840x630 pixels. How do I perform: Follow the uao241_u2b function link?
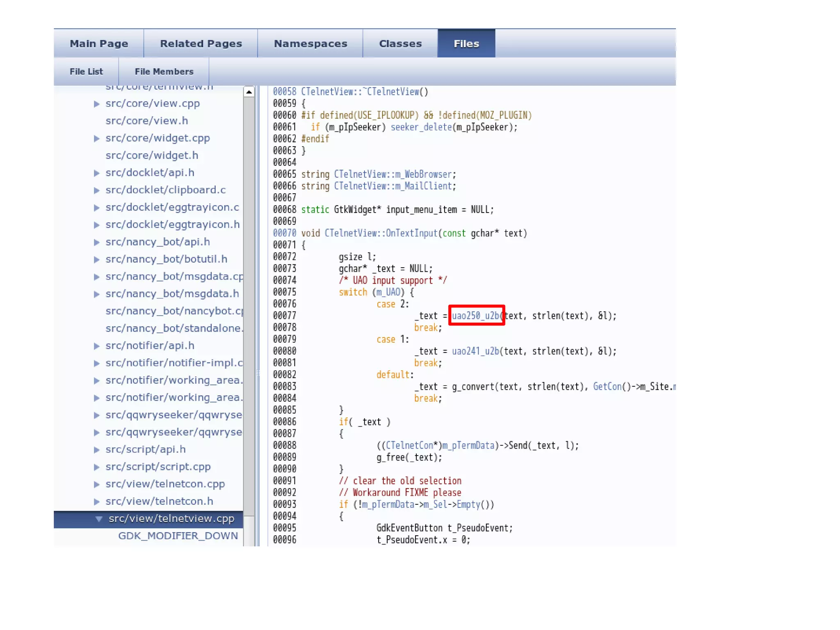(x=475, y=351)
